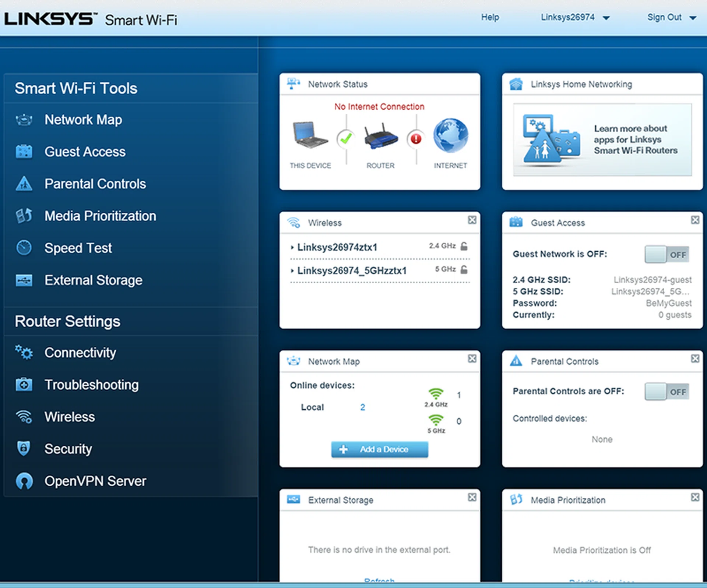Viewport: 707px width, 588px height.
Task: Click the OpenVPN Server icon
Action: tap(24, 481)
